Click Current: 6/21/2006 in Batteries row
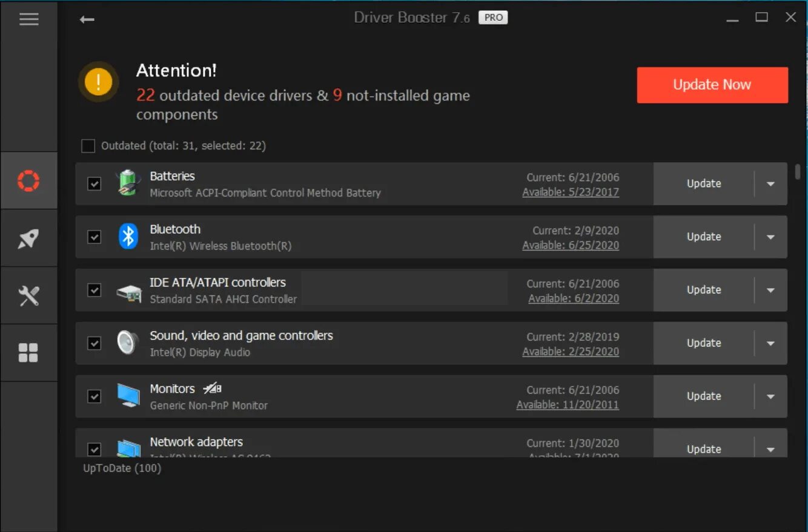Viewport: 808px width, 532px height. coord(573,178)
